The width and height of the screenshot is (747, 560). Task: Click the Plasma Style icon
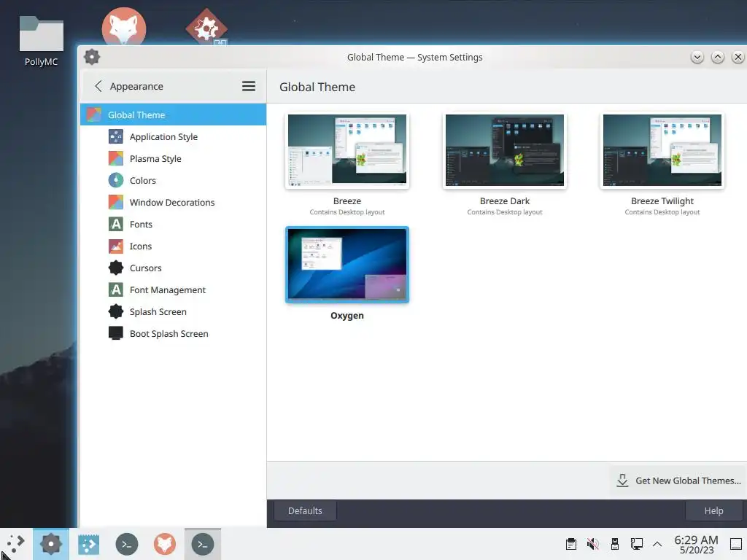[x=116, y=158]
